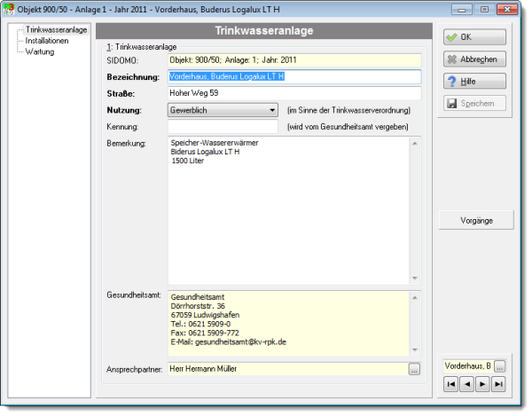Click the Speichern disk button

(x=474, y=103)
